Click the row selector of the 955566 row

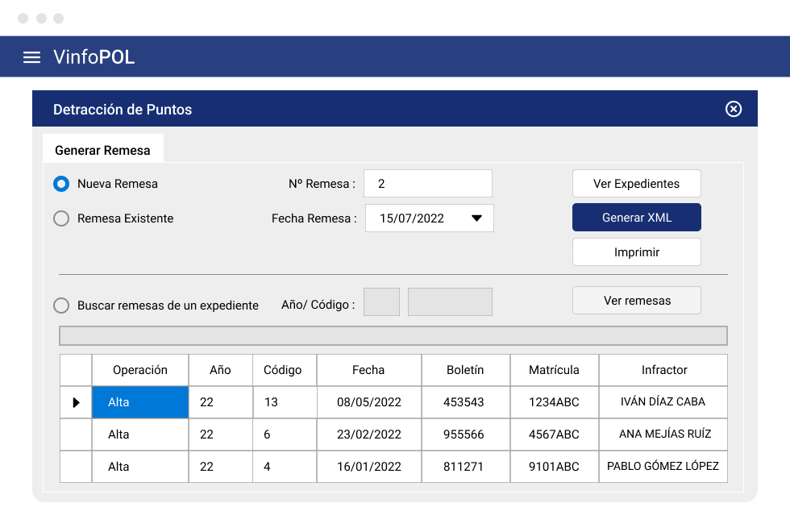click(x=76, y=434)
